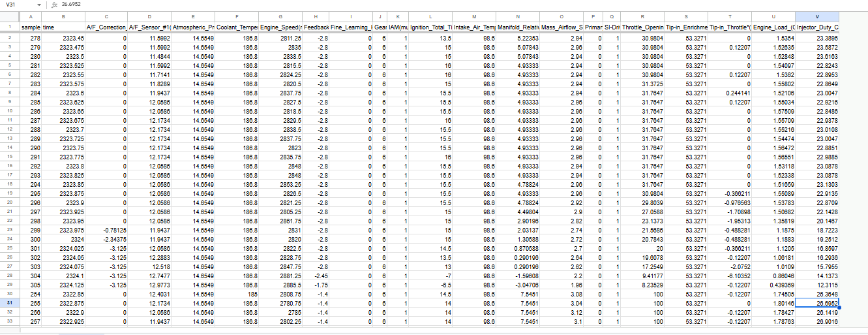Viewport: 868px width, 335px height.
Task: Select the entire sheet via corner box
Action: [10, 16]
